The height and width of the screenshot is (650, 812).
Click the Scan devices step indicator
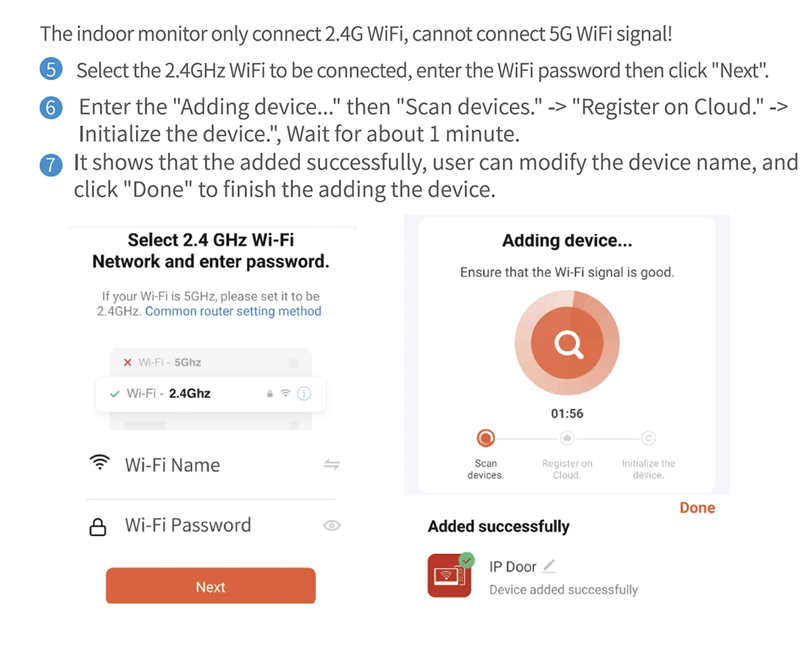click(486, 439)
